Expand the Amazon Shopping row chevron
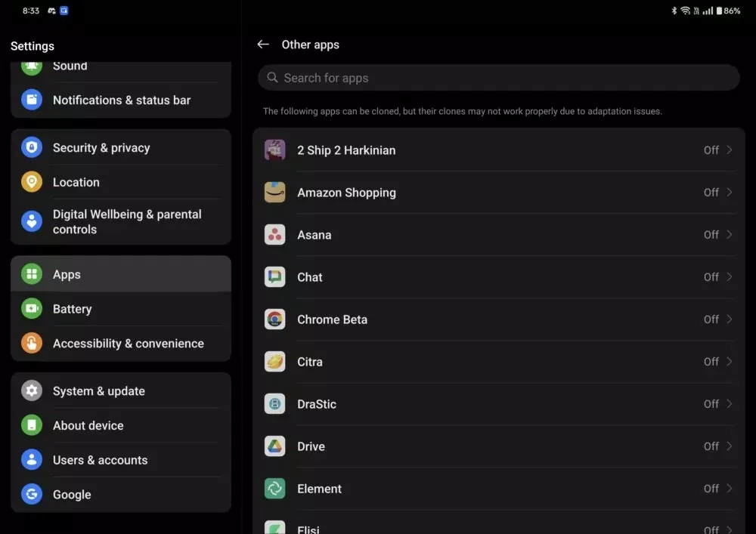The height and width of the screenshot is (534, 756). (x=730, y=193)
